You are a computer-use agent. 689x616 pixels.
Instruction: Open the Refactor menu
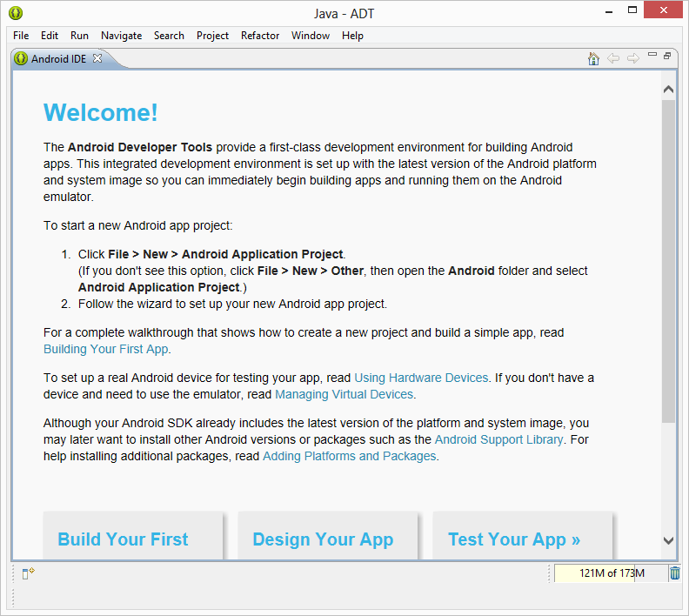coord(260,36)
